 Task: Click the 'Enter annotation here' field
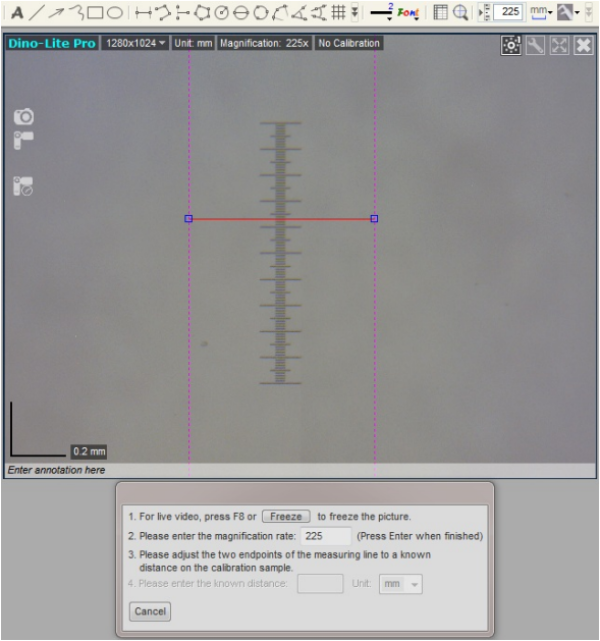300,470
